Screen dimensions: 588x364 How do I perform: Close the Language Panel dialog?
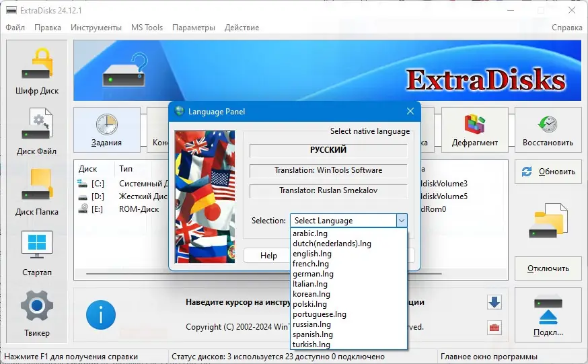410,111
